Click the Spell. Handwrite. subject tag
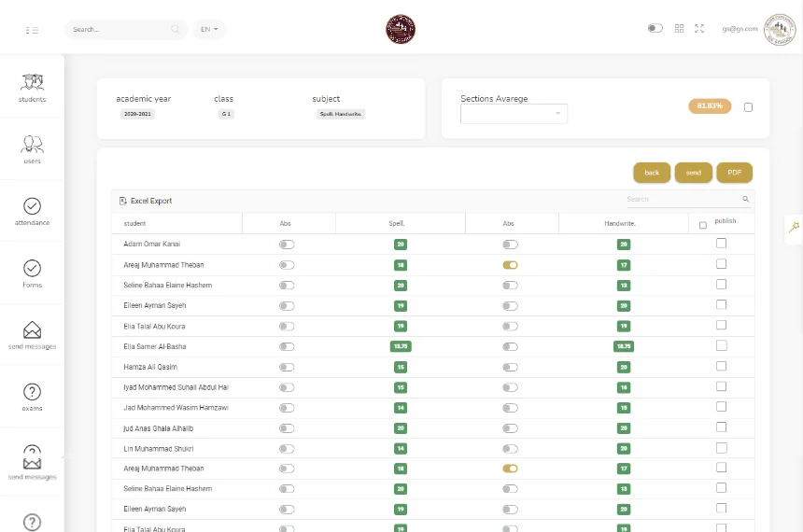The height and width of the screenshot is (532, 803). pos(341,114)
